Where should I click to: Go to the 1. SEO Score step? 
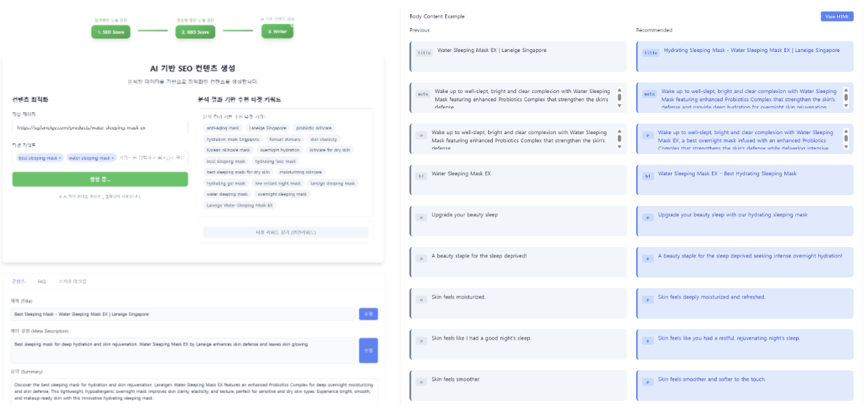[x=110, y=31]
